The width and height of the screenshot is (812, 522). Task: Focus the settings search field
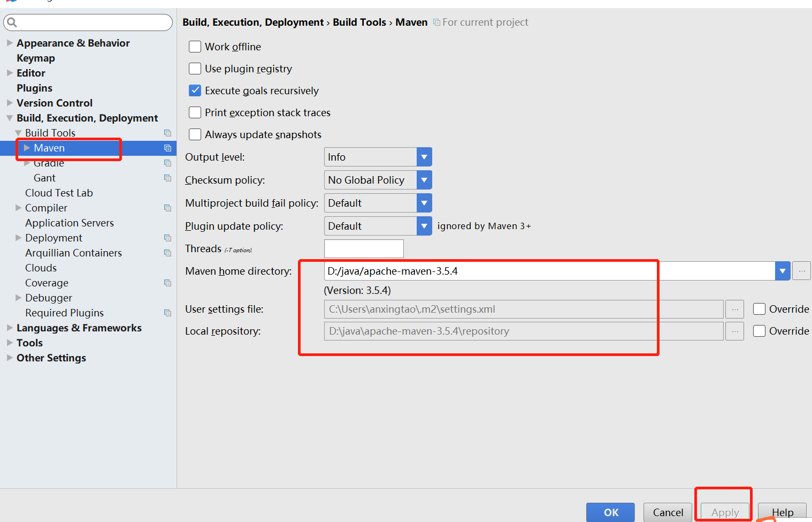(x=88, y=22)
